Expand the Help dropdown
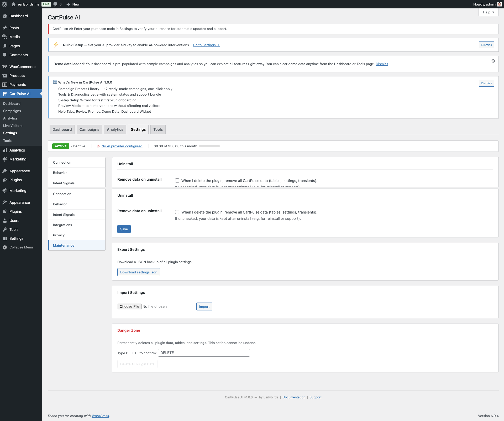Screen dimensions: 504x421 pos(488,12)
